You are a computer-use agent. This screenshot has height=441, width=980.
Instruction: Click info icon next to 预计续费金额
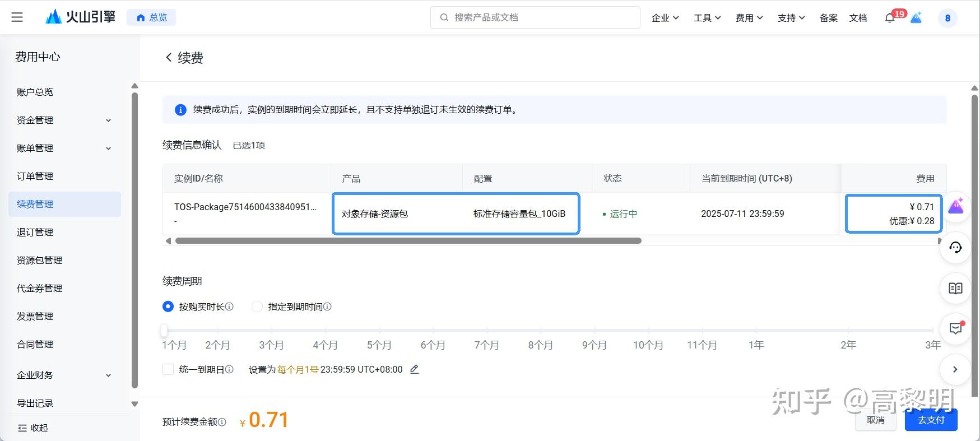point(222,422)
